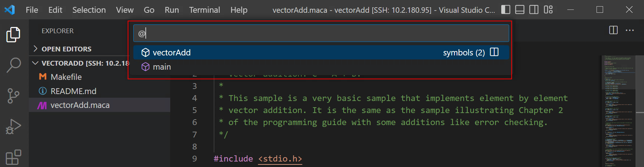This screenshot has height=167, width=644.
Task: Open editor More Actions ellipsis
Action: coord(630,30)
